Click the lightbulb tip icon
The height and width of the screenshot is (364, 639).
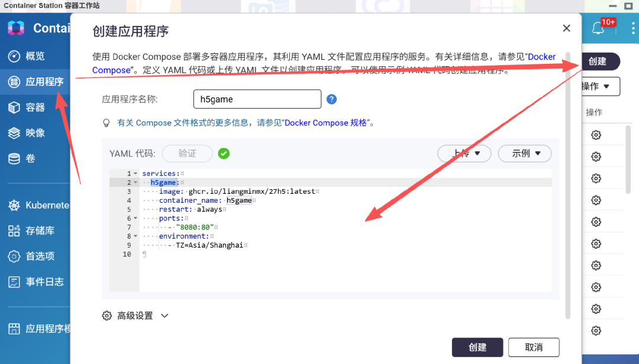click(106, 123)
